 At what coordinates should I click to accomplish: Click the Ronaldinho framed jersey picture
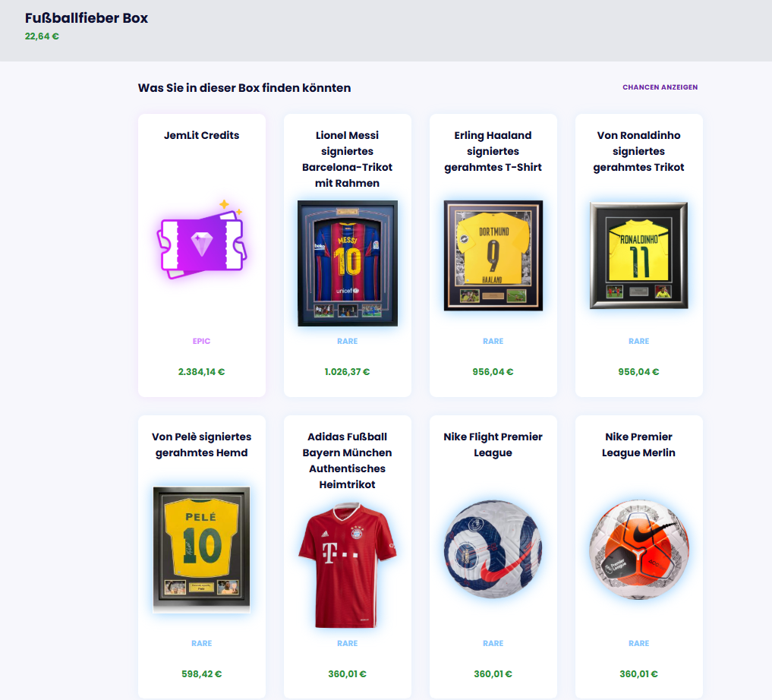click(638, 255)
